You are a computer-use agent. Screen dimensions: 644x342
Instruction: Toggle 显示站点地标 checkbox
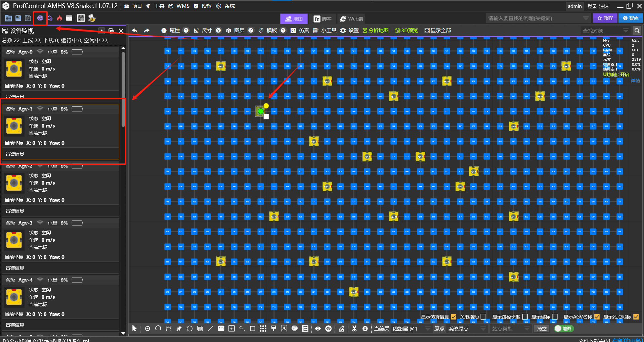click(636, 317)
